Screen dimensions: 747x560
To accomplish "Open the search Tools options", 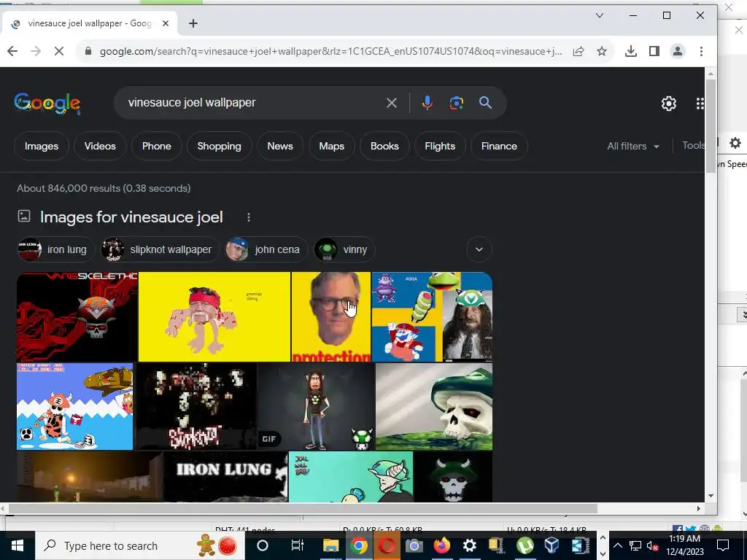I will (693, 145).
